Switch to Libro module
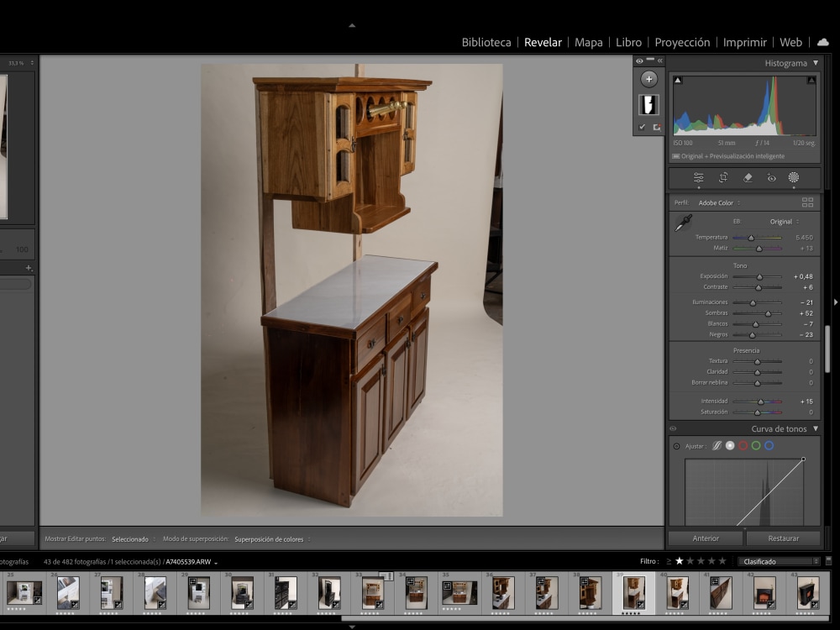 pos(628,42)
